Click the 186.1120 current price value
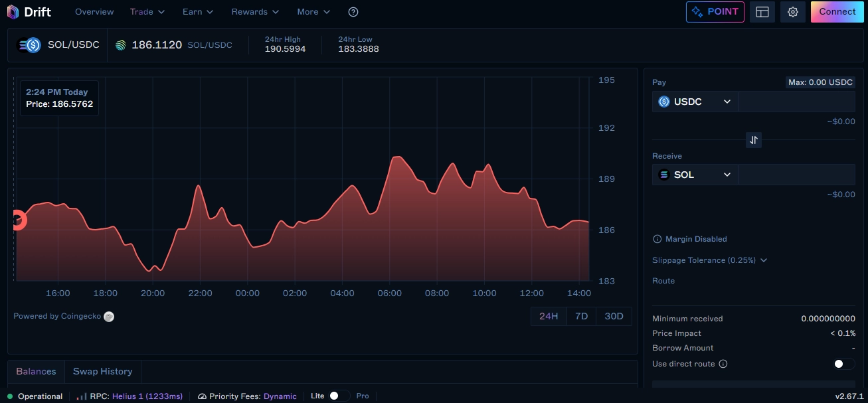Image resolution: width=868 pixels, height=403 pixels. coord(157,45)
